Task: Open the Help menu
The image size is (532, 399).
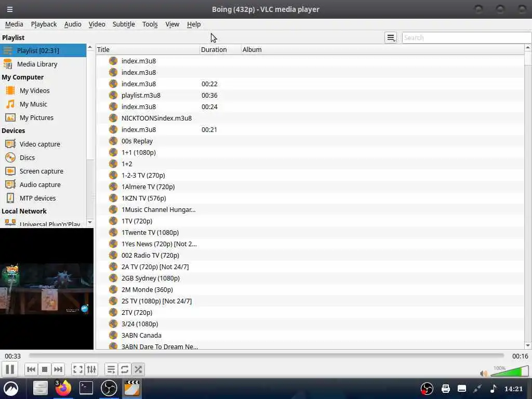Action: tap(194, 24)
